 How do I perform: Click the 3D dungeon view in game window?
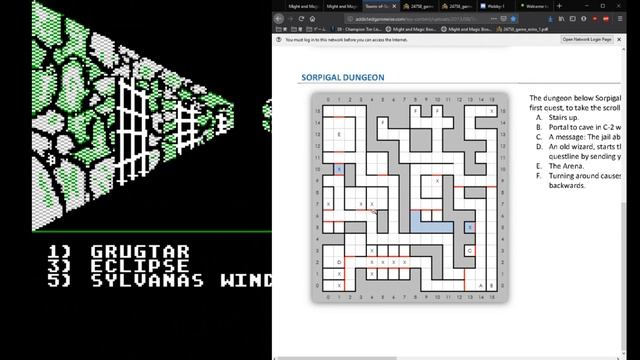pyautogui.click(x=151, y=116)
